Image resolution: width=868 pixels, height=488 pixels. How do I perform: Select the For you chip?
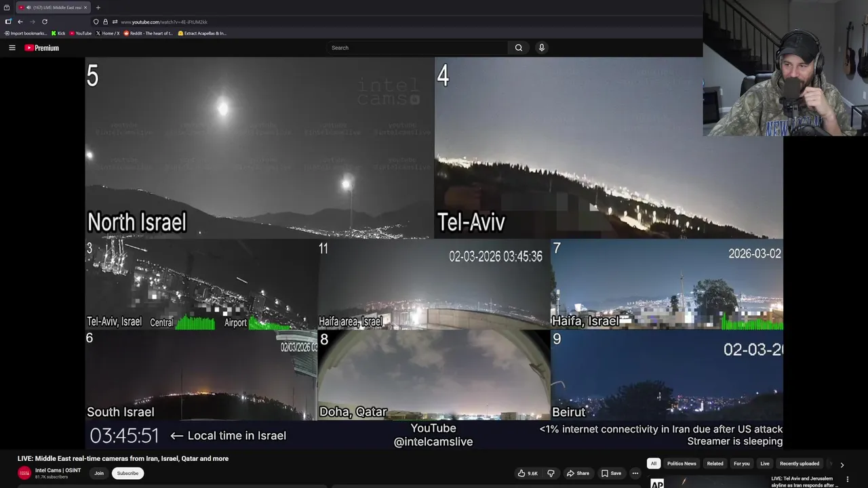click(741, 464)
